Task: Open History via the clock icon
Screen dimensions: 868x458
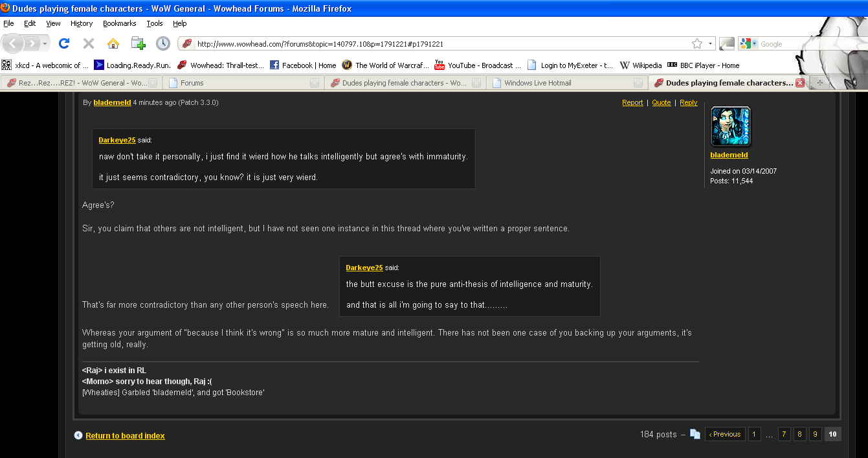Action: (x=163, y=43)
